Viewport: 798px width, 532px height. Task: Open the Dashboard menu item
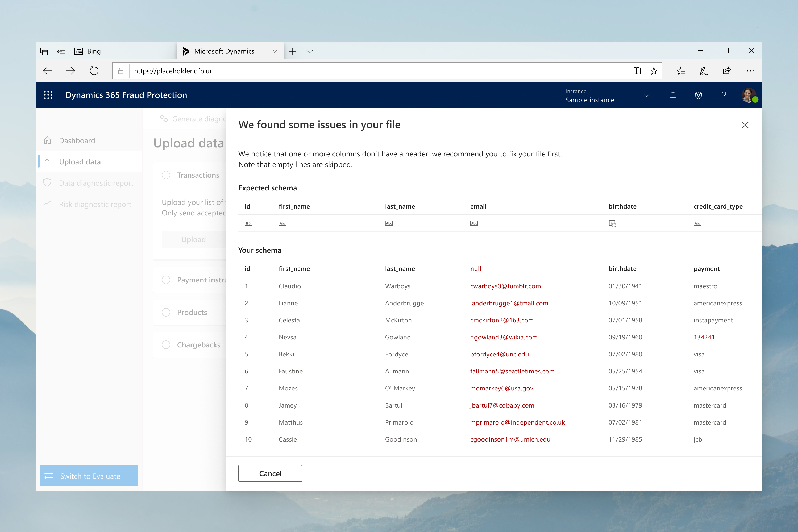click(x=89, y=140)
